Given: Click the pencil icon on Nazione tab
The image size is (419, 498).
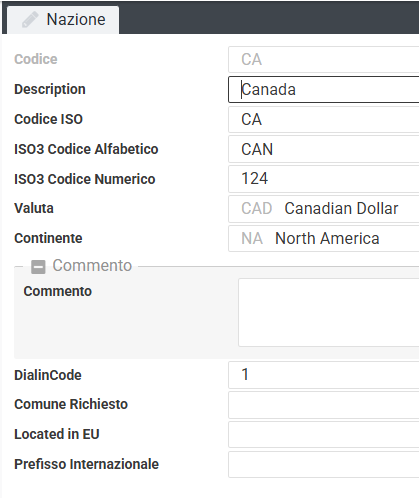Looking at the screenshot, I should (x=30, y=19).
